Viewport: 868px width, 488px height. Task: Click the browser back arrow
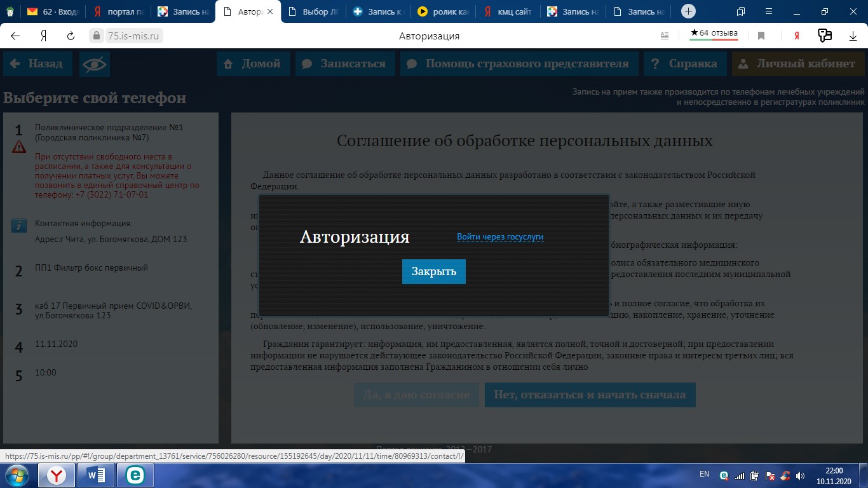pyautogui.click(x=15, y=36)
